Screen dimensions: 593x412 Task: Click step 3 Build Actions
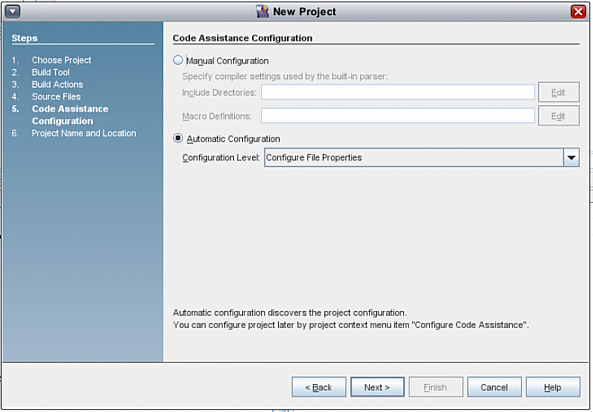pyautogui.click(x=57, y=84)
